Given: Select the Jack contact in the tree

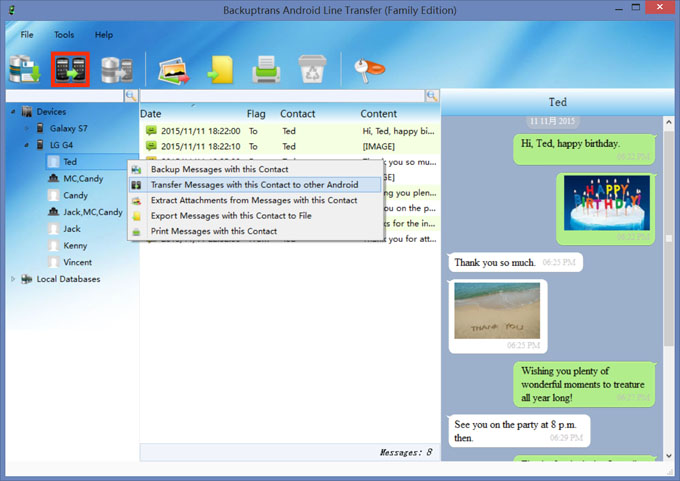Looking at the screenshot, I should pyautogui.click(x=72, y=229).
